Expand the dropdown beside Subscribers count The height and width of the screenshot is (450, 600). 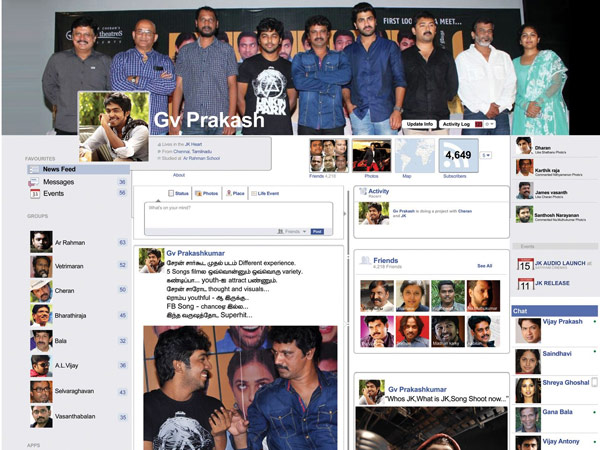click(x=486, y=156)
